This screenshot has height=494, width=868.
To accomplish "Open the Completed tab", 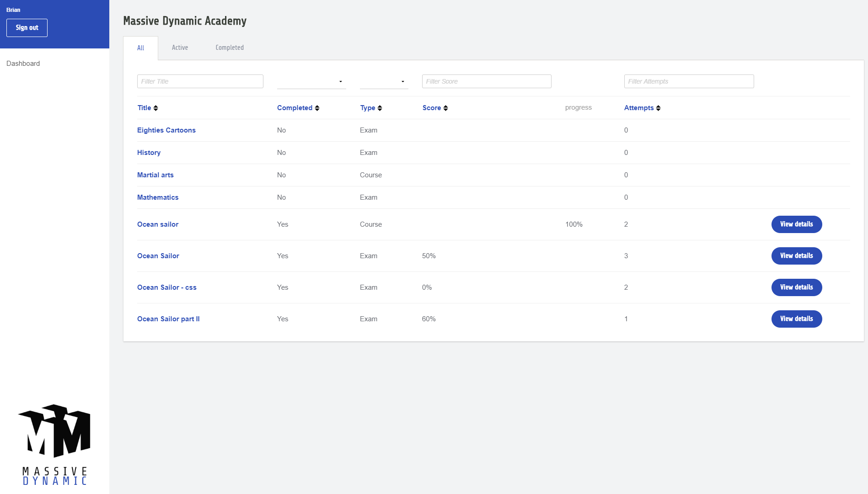I will click(230, 48).
